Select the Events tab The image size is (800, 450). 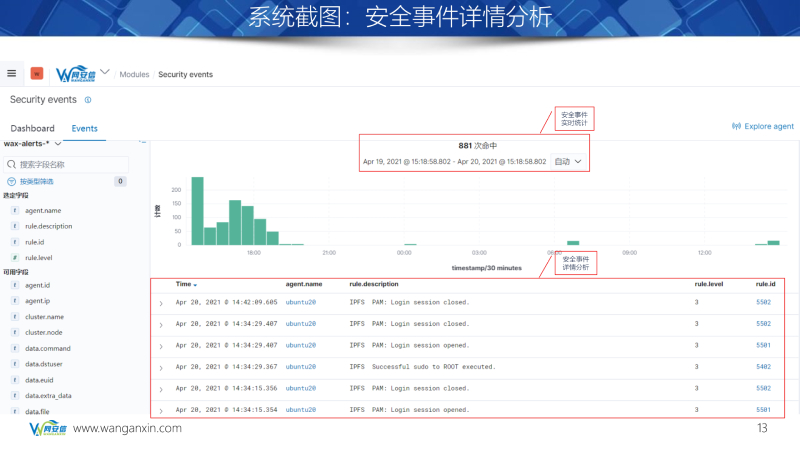pyautogui.click(x=84, y=129)
